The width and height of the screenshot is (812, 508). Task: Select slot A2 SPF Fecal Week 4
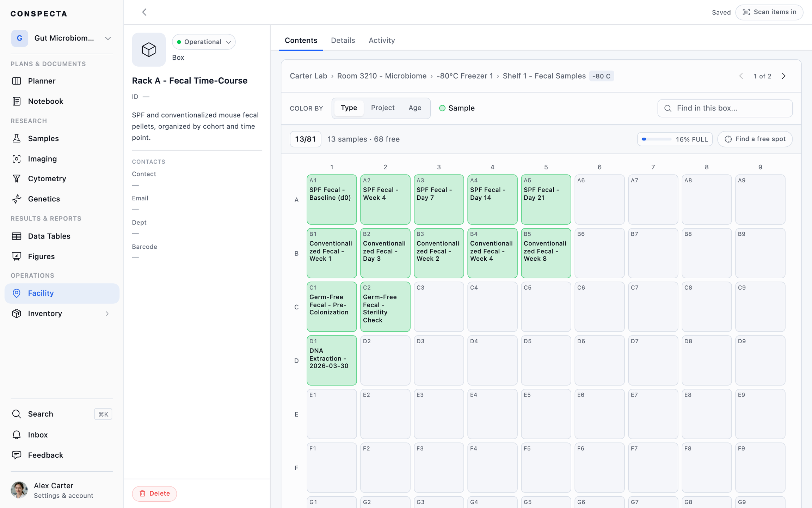[x=385, y=200]
